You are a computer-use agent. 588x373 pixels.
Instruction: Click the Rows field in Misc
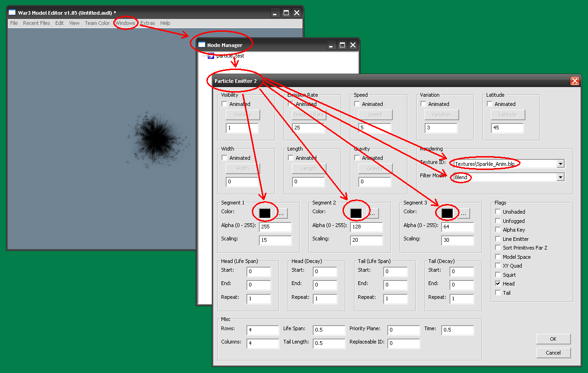point(263,330)
